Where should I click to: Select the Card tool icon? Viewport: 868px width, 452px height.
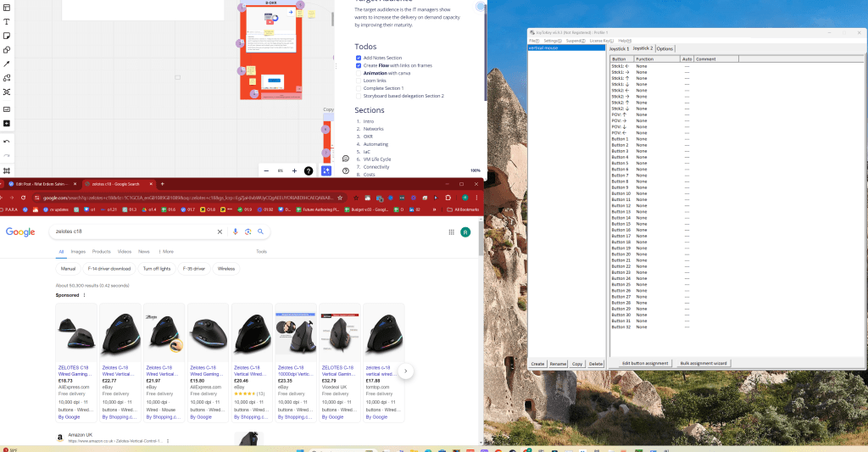7,109
